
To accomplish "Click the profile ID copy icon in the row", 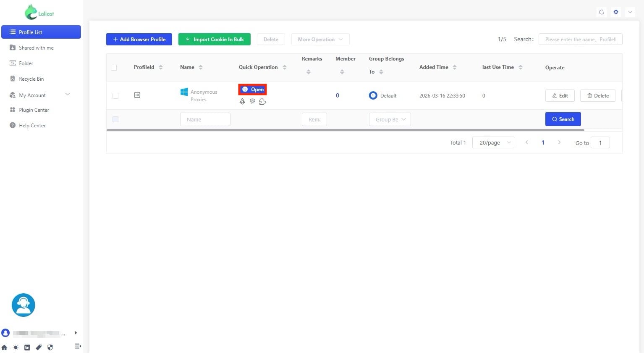I will pyautogui.click(x=137, y=95).
